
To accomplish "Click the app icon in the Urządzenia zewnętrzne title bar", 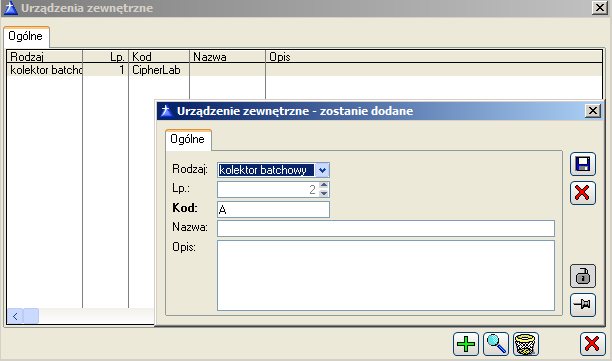I will click(x=11, y=8).
